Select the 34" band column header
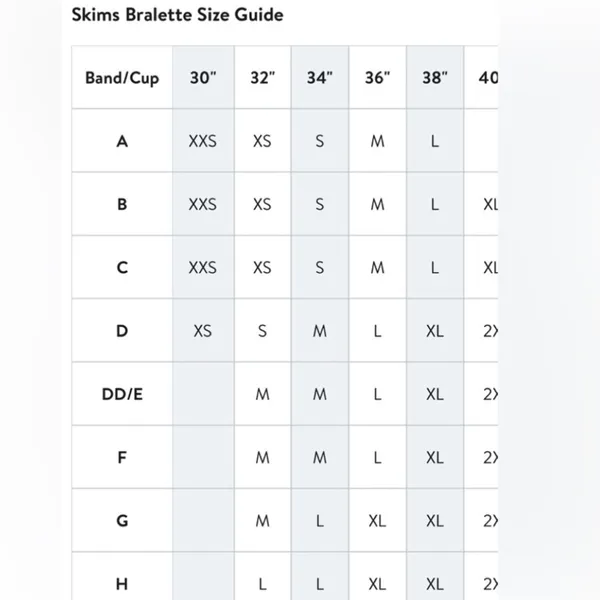This screenshot has height=600, width=600. point(320,78)
